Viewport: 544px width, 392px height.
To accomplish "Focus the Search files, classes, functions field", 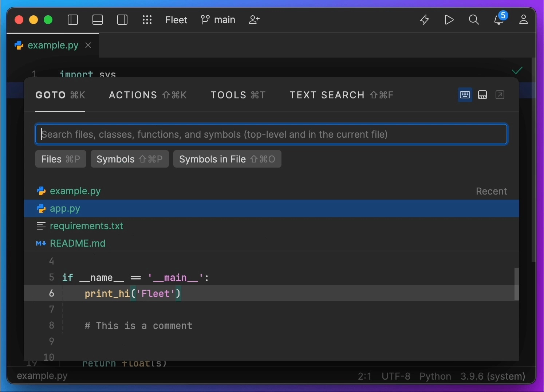I will pyautogui.click(x=271, y=134).
